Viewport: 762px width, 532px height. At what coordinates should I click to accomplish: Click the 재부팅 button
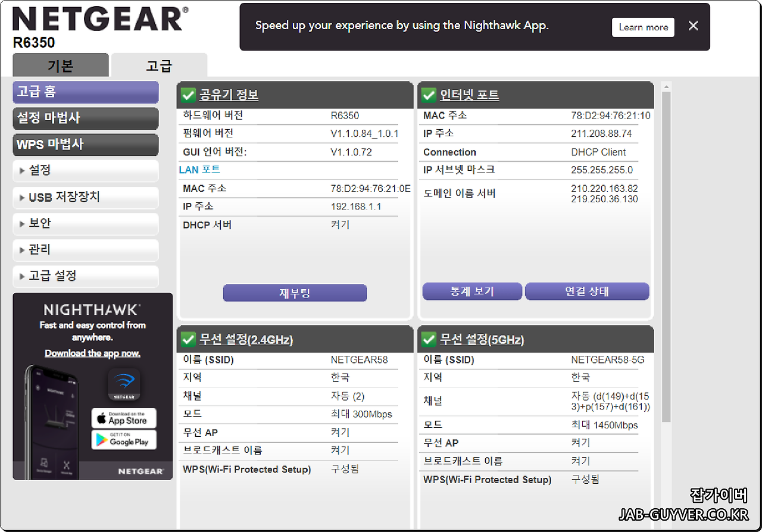pos(295,293)
